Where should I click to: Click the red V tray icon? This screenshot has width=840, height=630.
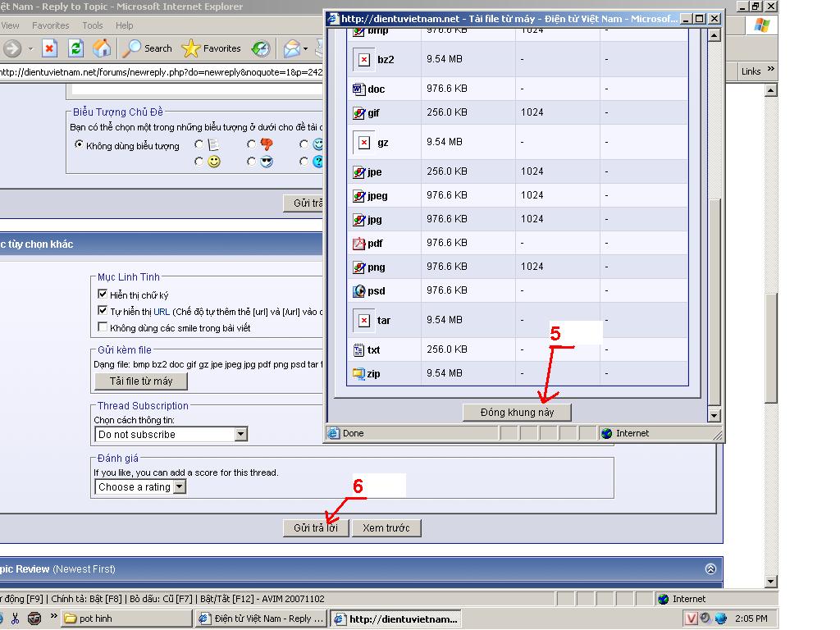coord(692,619)
